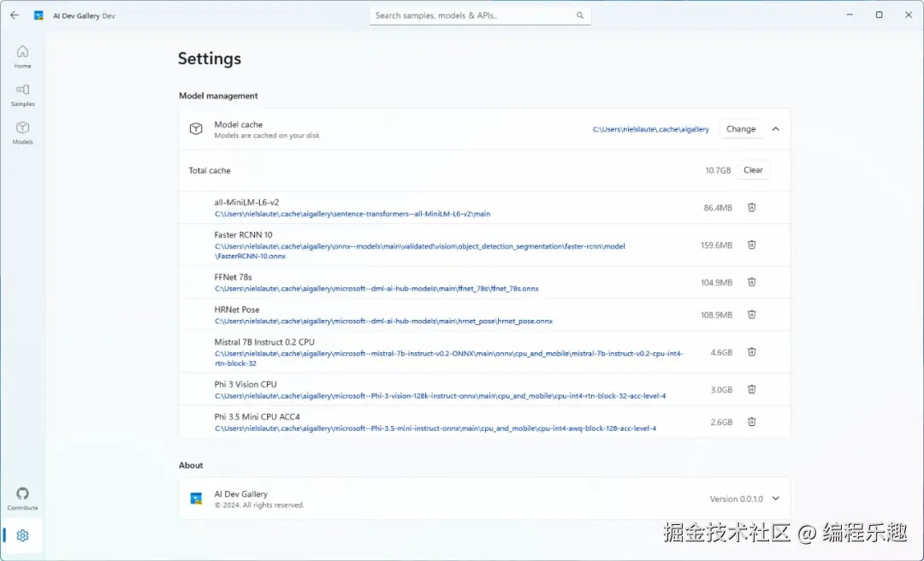
Task: Open the Home page in the sidebar
Action: (22, 57)
